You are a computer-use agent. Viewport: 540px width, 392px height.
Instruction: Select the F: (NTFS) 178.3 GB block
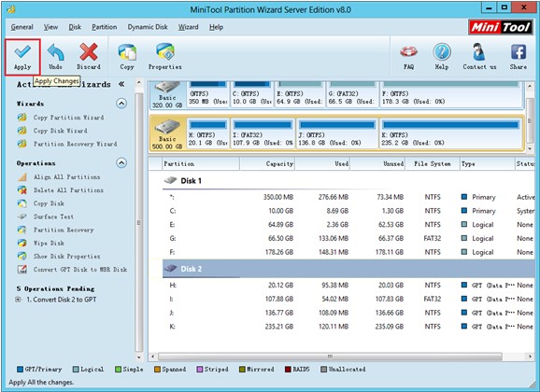point(451,94)
